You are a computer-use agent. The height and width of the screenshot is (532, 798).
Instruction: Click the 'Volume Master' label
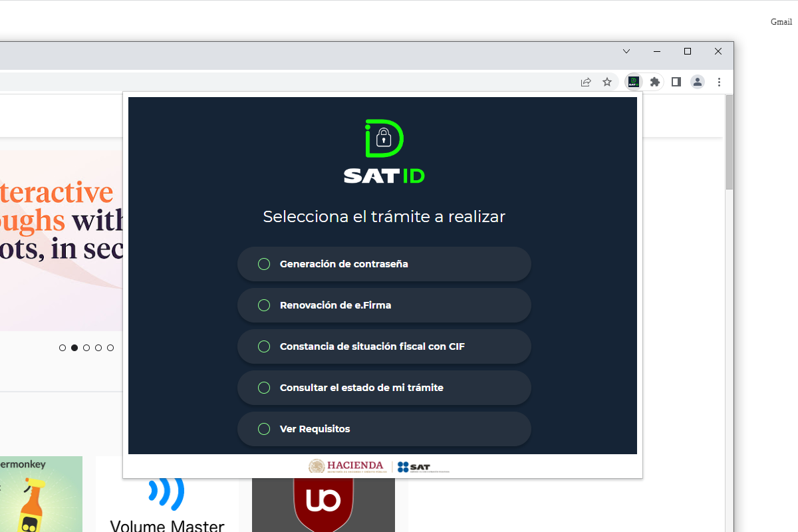click(167, 526)
